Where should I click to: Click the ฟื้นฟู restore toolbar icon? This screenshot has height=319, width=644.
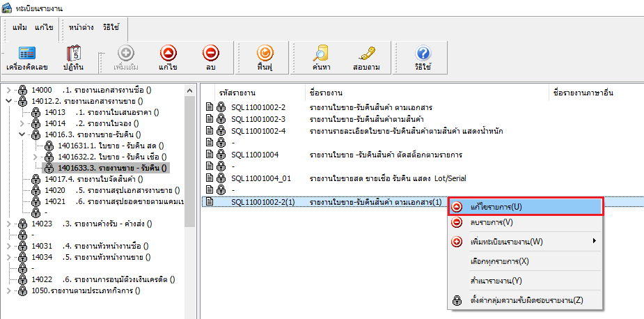coord(264,59)
